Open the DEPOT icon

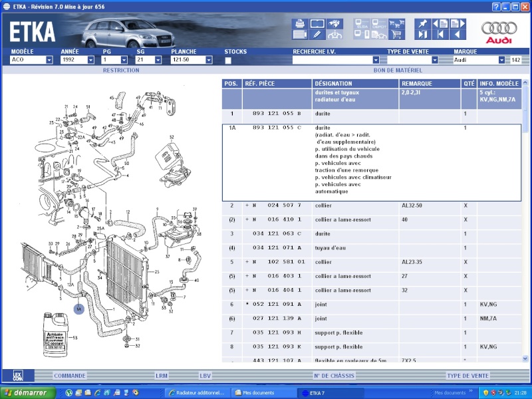pos(379,24)
